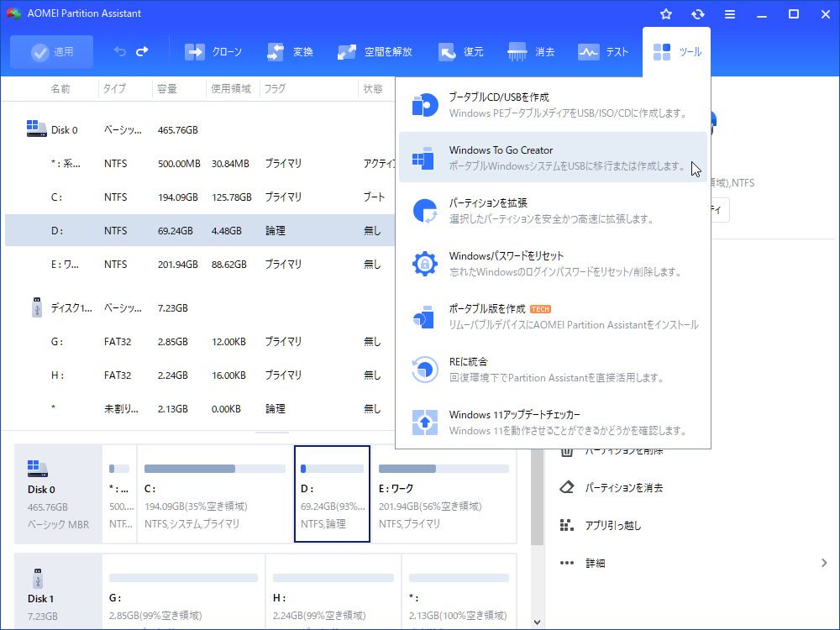Expand the Details (詳細) chevron
Screen dimensions: 840x630
point(822,563)
